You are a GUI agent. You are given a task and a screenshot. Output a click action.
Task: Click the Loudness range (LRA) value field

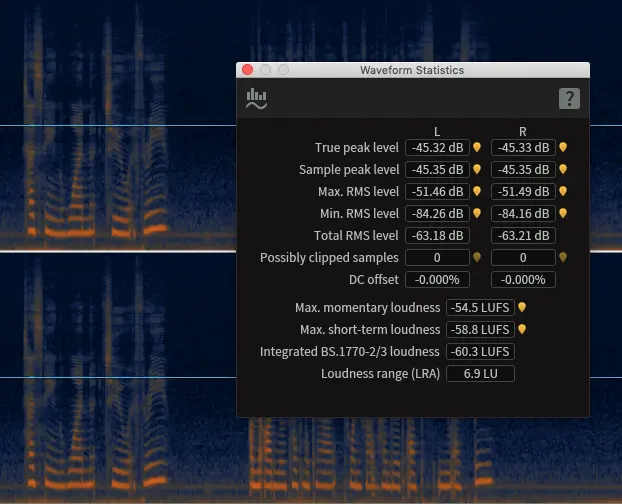480,374
